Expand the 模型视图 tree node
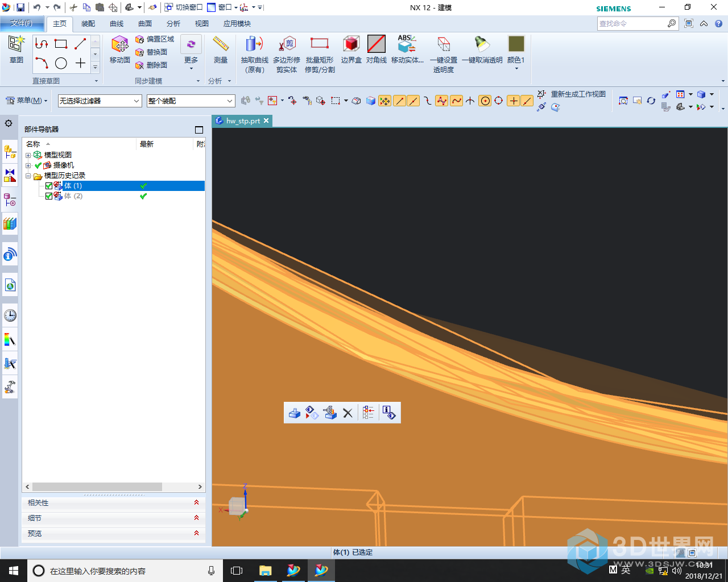This screenshot has width=728, height=582. 28,155
